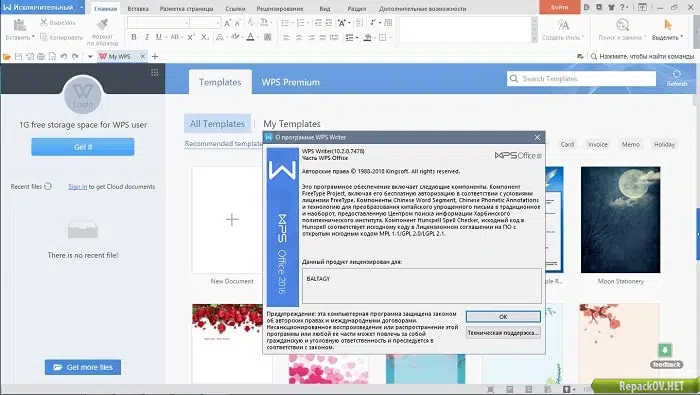
Task: Toggle bold formatting in the ribbon
Action: pyautogui.click(x=133, y=37)
